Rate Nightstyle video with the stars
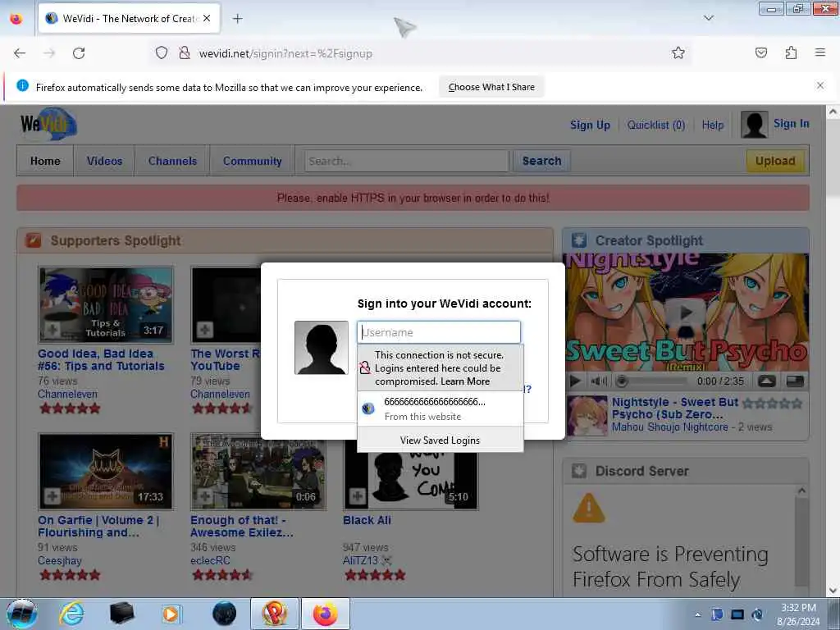Image resolution: width=840 pixels, height=630 pixels. pos(772,403)
